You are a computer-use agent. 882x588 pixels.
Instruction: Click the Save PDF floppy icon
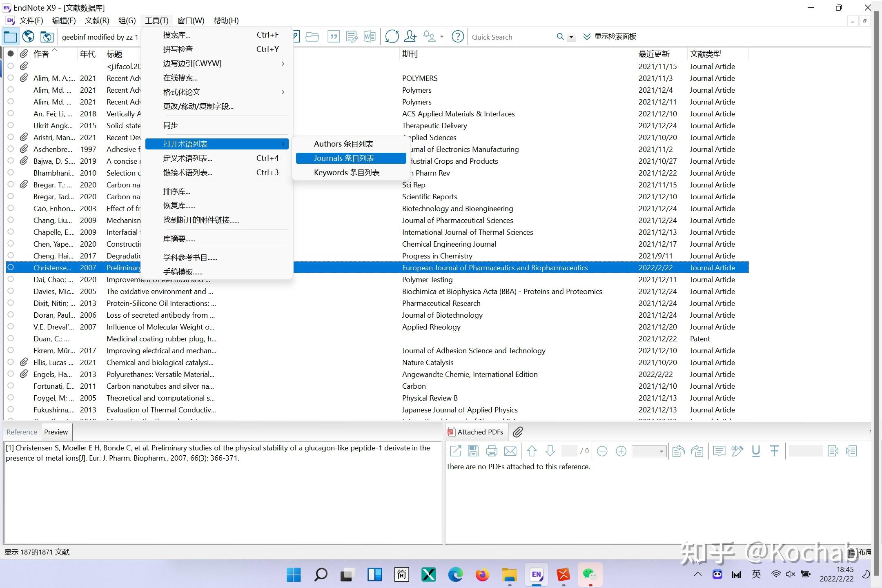coord(473,451)
